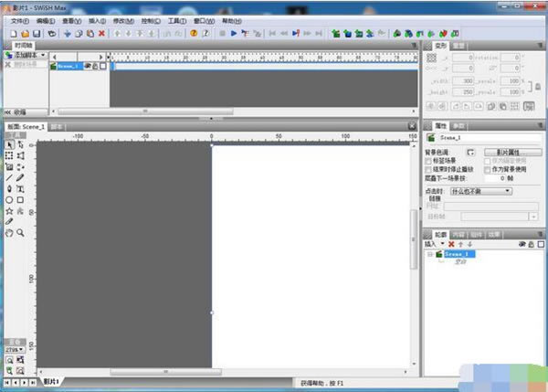Image resolution: width=548 pixels, height=392 pixels.
Task: Select the Reshape tool beside Selection arrow
Action: tap(21, 144)
